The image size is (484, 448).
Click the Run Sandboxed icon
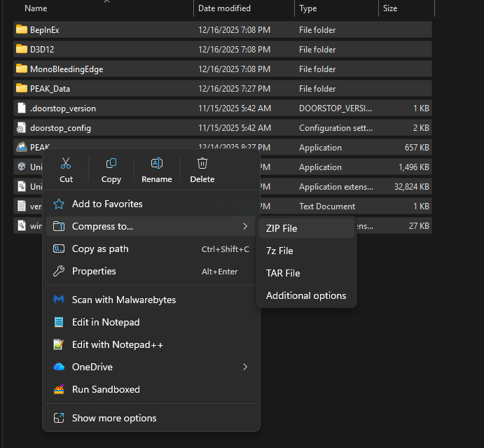point(59,389)
